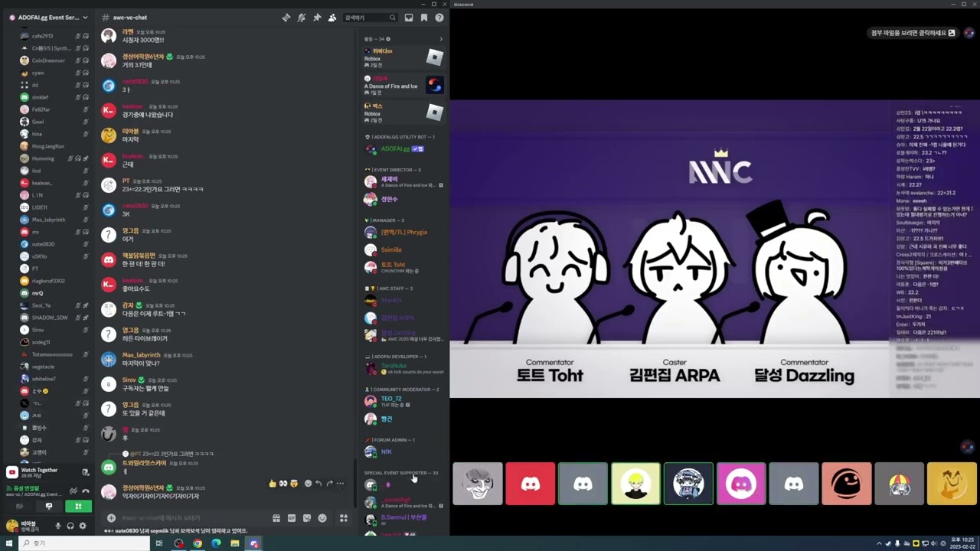980x551 pixels.
Task: Open the sticker picker
Action: [x=307, y=518]
